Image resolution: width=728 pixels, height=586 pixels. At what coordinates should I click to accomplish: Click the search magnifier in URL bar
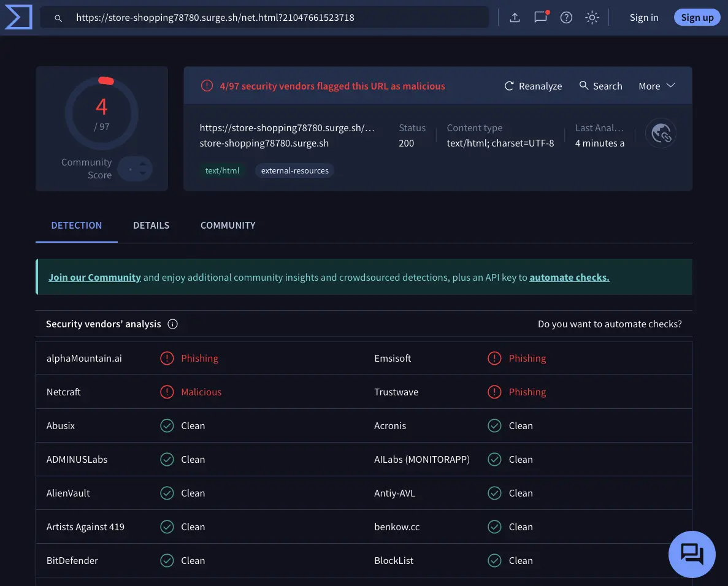click(x=58, y=18)
